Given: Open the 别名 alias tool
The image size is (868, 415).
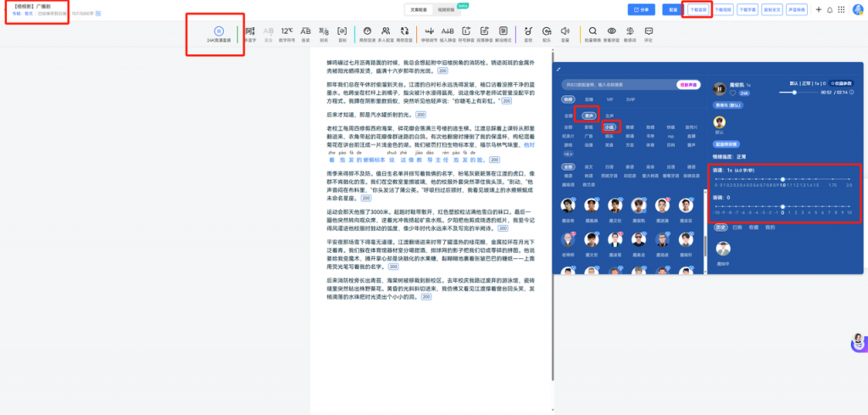Looking at the screenshot, I should point(324,34).
